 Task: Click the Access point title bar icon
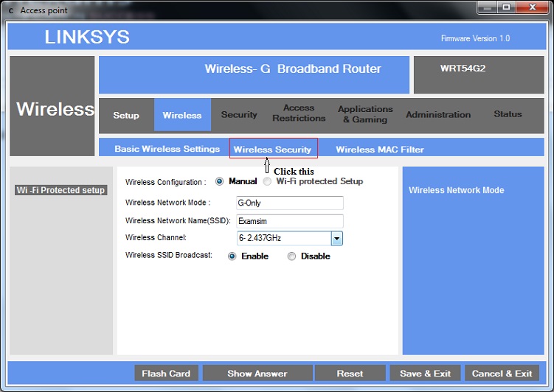coord(11,10)
